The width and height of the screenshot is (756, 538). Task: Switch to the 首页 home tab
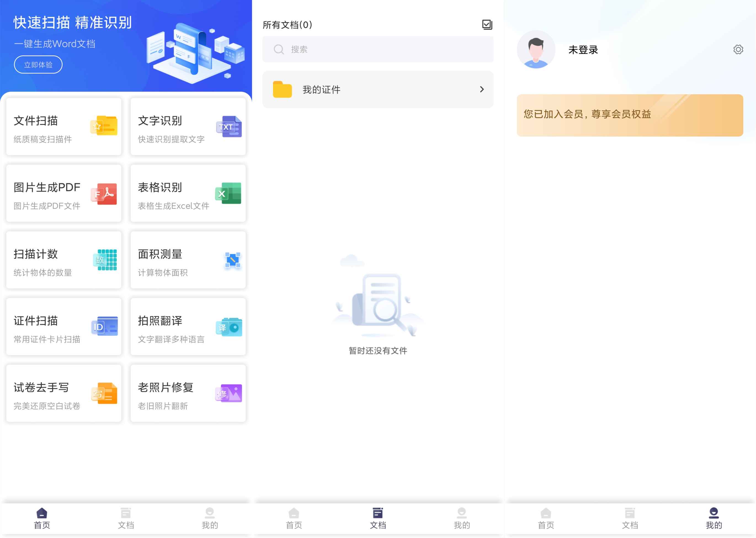coord(42,517)
